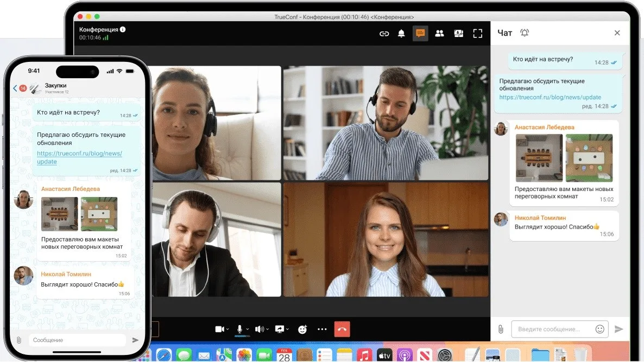Click the name Николай Томилин in desktop chat
The image size is (644, 362).
pyautogui.click(x=540, y=218)
